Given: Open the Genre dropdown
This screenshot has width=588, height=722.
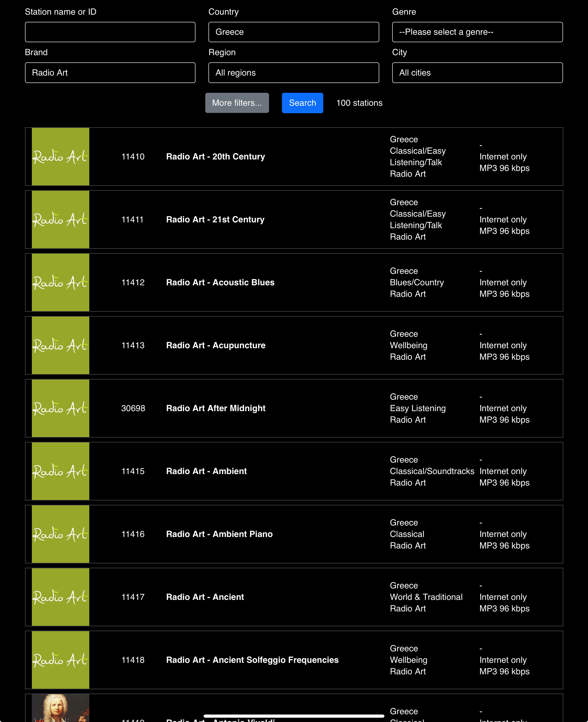Looking at the screenshot, I should click(x=477, y=32).
